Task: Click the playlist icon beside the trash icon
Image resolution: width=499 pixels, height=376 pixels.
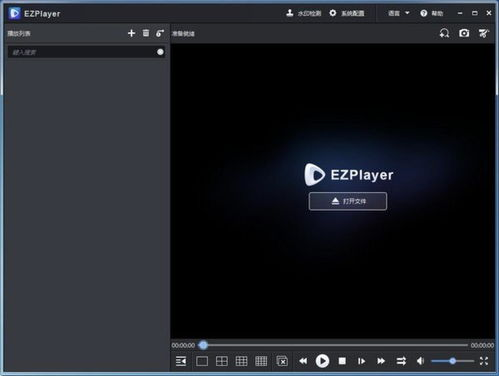Action: pyautogui.click(x=160, y=33)
